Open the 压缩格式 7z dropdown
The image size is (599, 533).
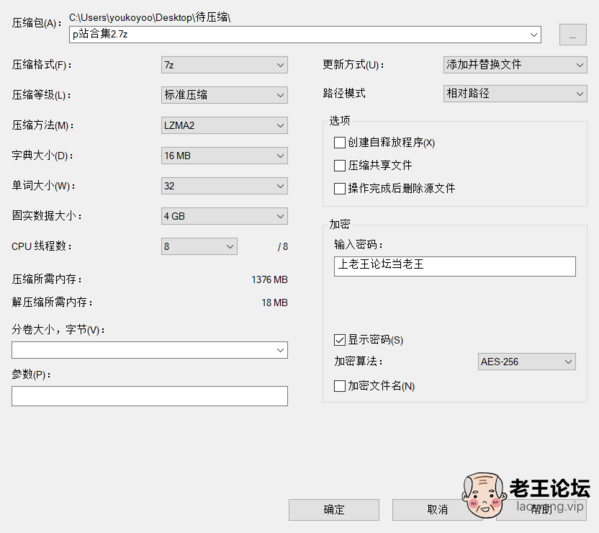pyautogui.click(x=224, y=65)
